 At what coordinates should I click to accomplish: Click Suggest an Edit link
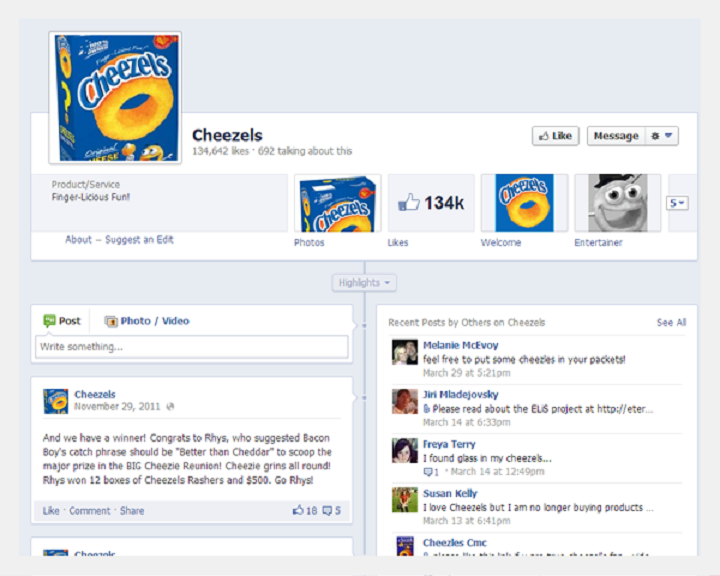[x=139, y=240]
